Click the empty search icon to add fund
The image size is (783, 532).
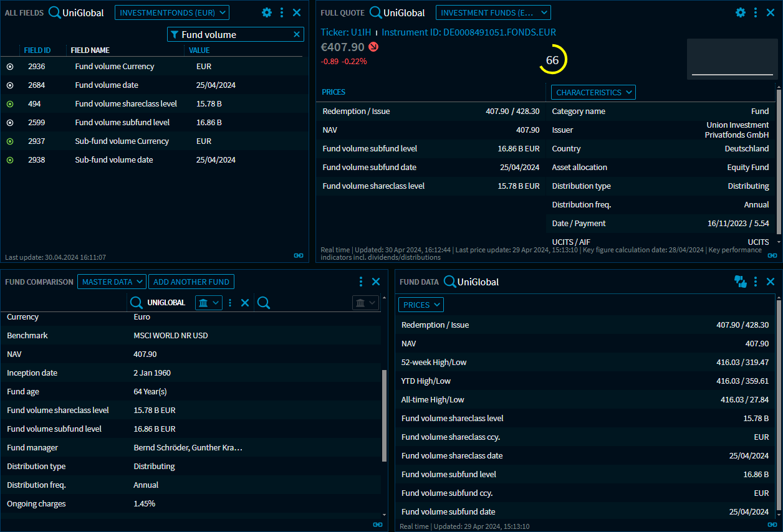click(264, 303)
